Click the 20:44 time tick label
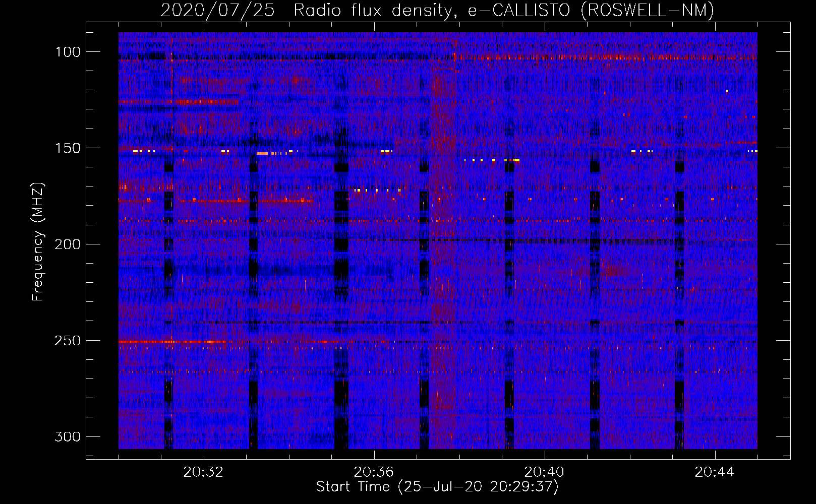The height and width of the screenshot is (504, 816). point(715,472)
